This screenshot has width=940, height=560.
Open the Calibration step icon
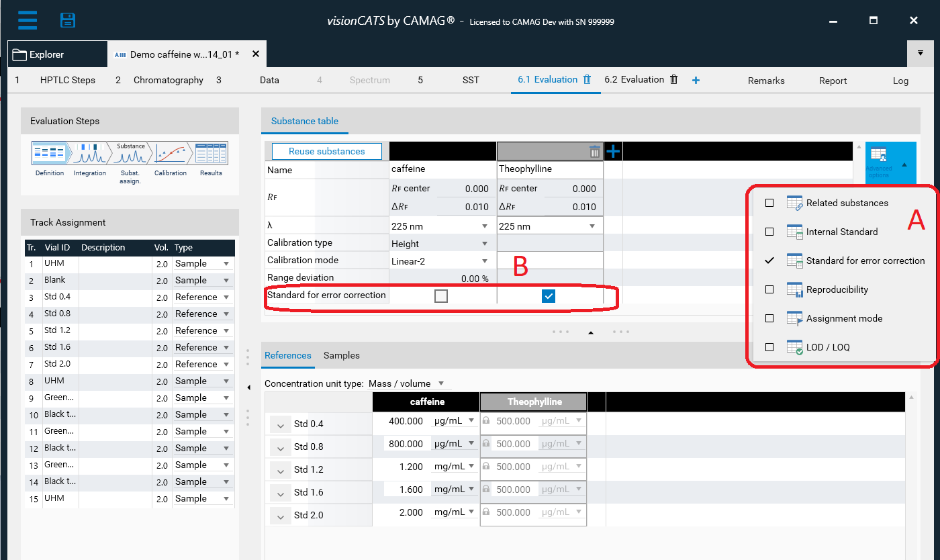pyautogui.click(x=171, y=154)
